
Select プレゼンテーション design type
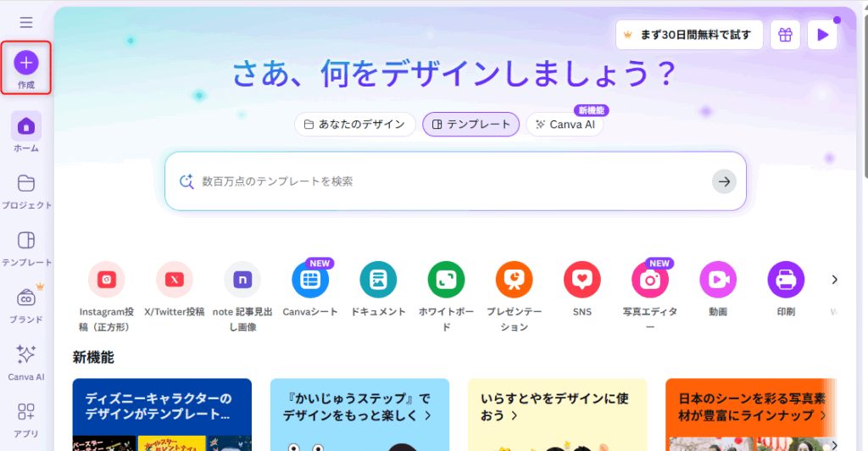coord(515,297)
